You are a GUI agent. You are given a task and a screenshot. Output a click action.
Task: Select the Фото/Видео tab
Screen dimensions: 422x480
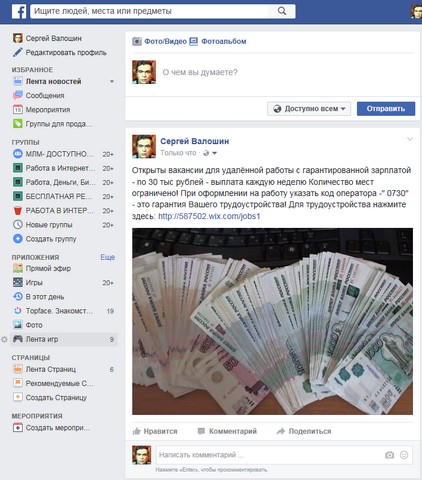tap(159, 41)
